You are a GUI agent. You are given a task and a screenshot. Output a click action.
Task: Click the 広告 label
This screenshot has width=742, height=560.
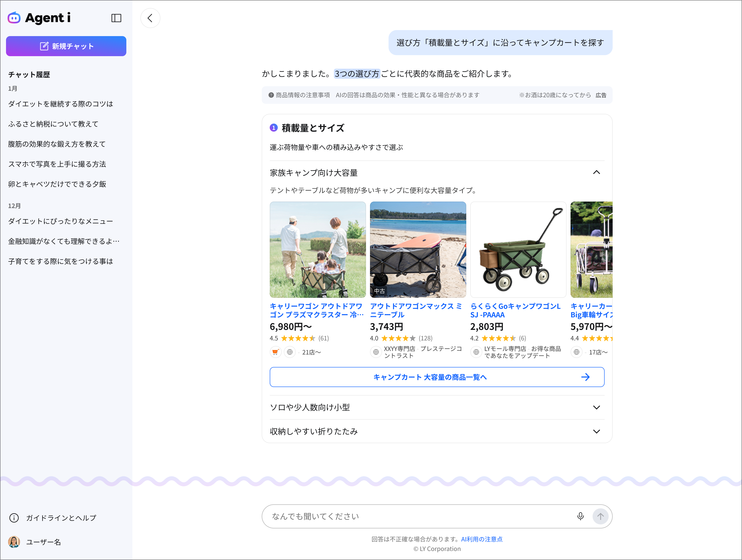[601, 95]
